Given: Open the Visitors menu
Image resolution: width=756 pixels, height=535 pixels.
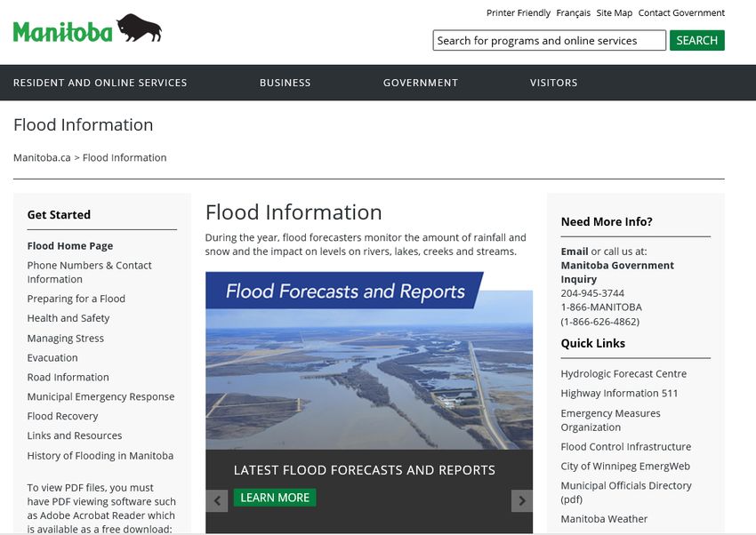Looking at the screenshot, I should pos(553,83).
